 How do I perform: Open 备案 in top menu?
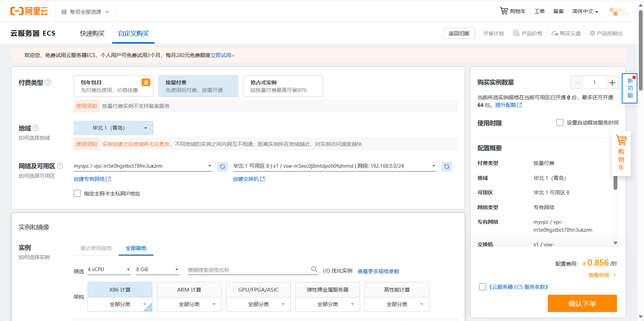pyautogui.click(x=558, y=11)
